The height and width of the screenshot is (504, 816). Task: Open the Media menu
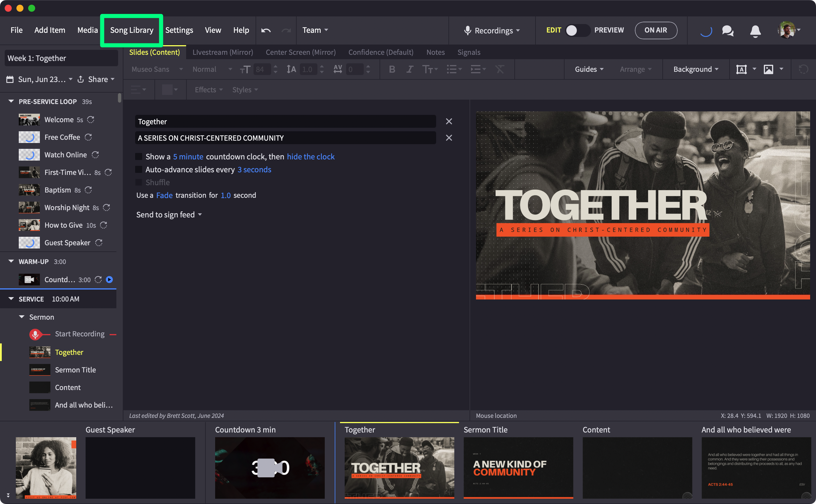coord(88,30)
